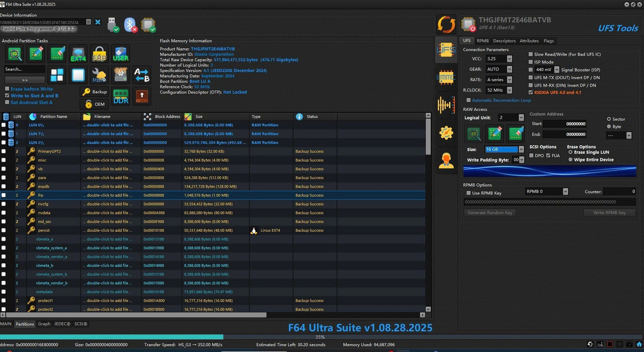Click the GPT disk icon
The image size is (644, 352).
point(121,75)
